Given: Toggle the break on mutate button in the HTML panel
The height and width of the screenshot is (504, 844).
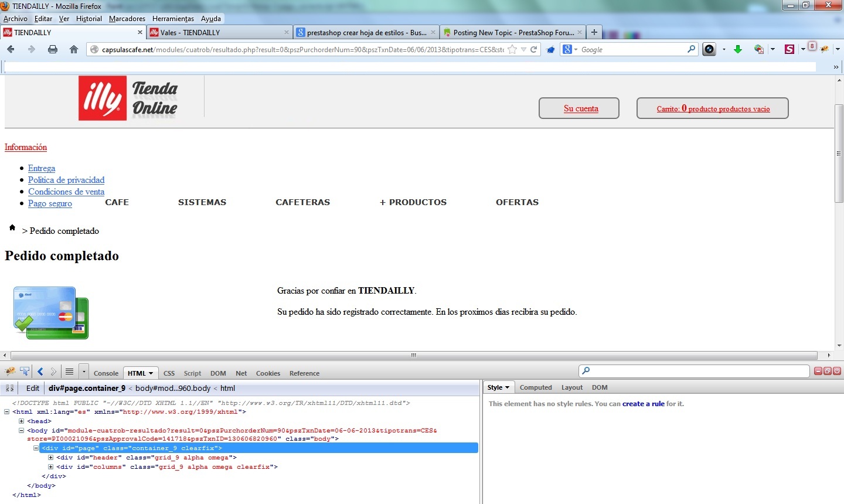Looking at the screenshot, I should click(9, 388).
